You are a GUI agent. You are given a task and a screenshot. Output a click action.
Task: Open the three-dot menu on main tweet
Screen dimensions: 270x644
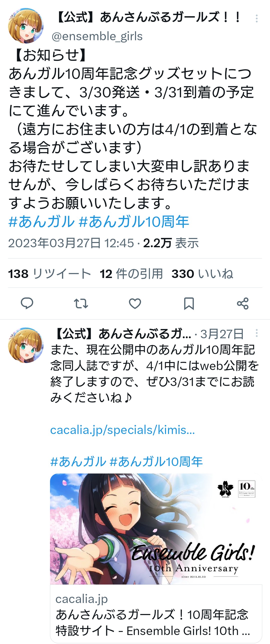[x=256, y=18]
